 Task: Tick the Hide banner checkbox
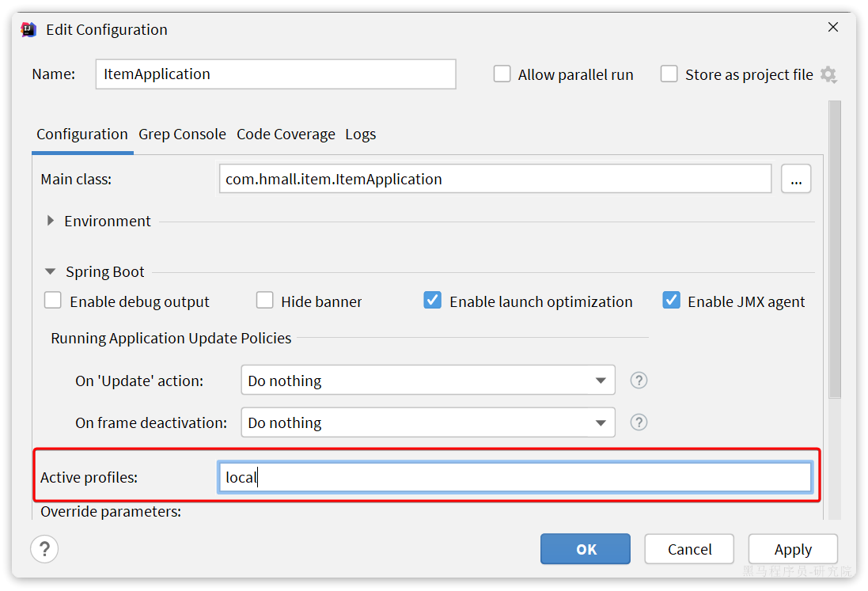coord(265,301)
